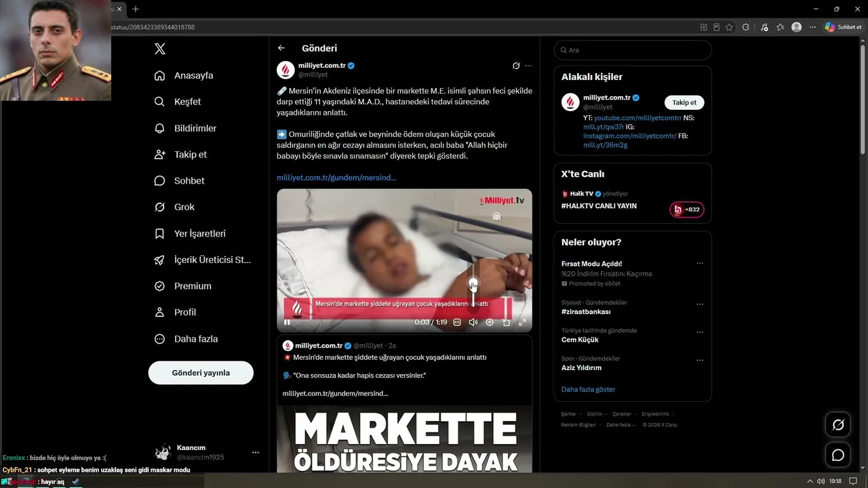The width and height of the screenshot is (868, 488).
Task: Open Sohbet (Chat) in sidebar
Action: pos(179,181)
